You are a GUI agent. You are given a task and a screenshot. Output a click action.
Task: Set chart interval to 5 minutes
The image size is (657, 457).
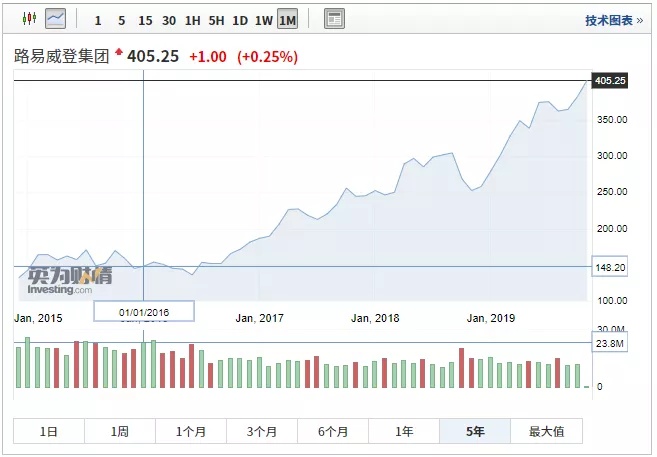(x=121, y=20)
